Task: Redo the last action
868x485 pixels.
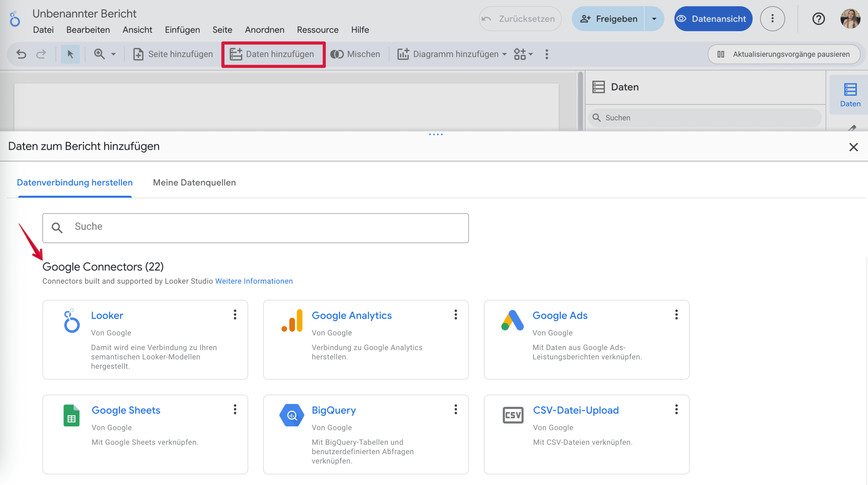Action: [x=41, y=54]
